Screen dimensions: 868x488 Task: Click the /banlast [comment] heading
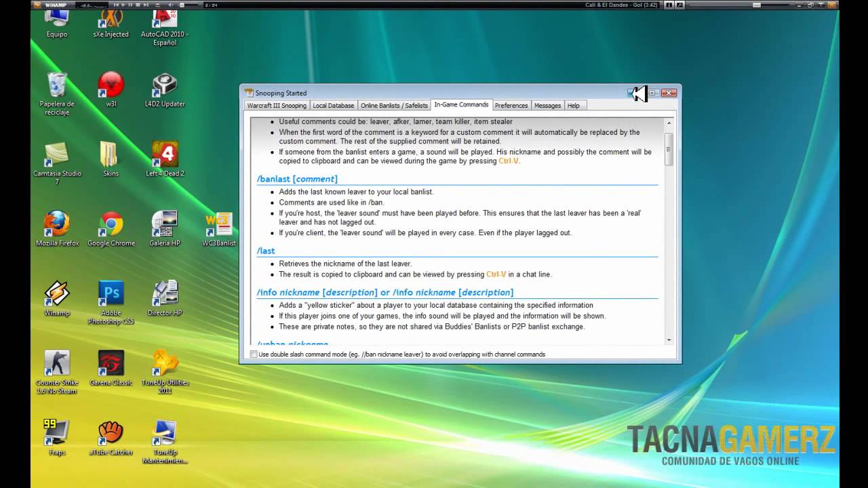(x=297, y=179)
